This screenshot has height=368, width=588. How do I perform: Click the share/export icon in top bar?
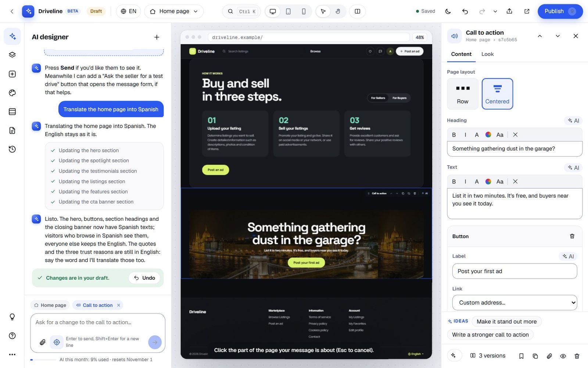(x=509, y=11)
